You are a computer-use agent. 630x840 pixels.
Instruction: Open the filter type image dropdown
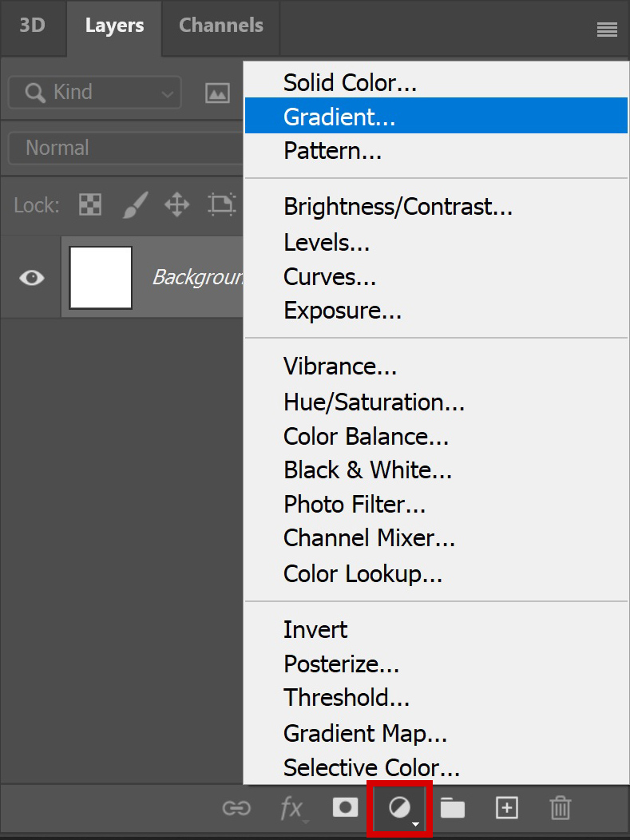(217, 93)
